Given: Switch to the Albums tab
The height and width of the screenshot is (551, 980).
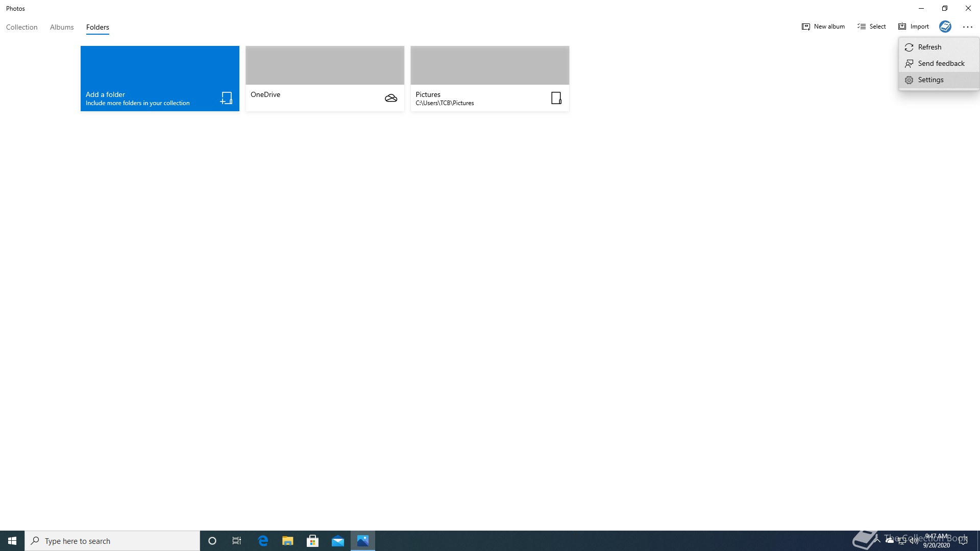Looking at the screenshot, I should click(62, 27).
